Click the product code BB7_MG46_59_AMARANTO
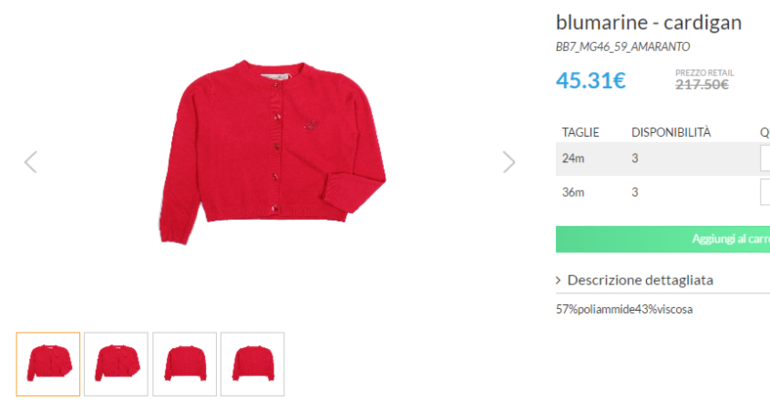This screenshot has height=400, width=770. tap(623, 47)
